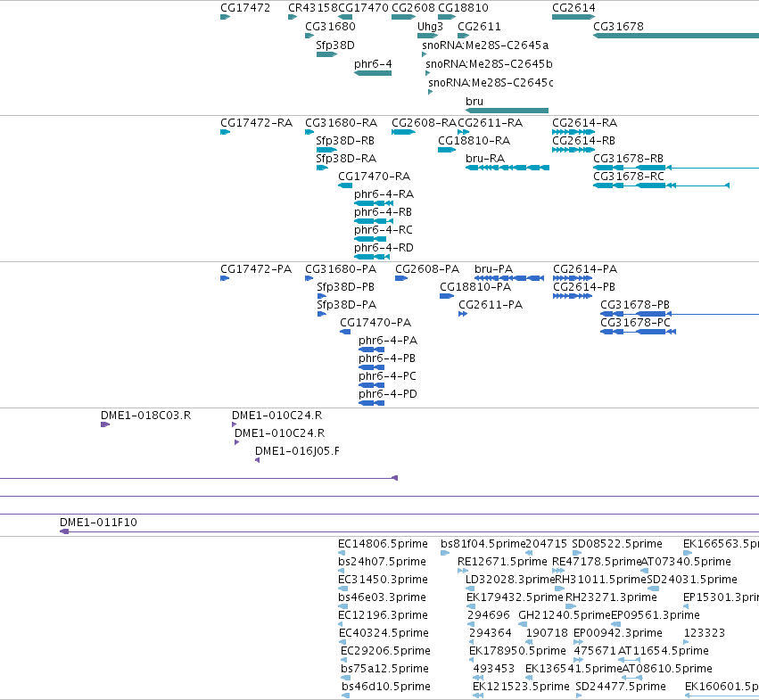Click the CG2614-RB transcript label

coord(584,141)
